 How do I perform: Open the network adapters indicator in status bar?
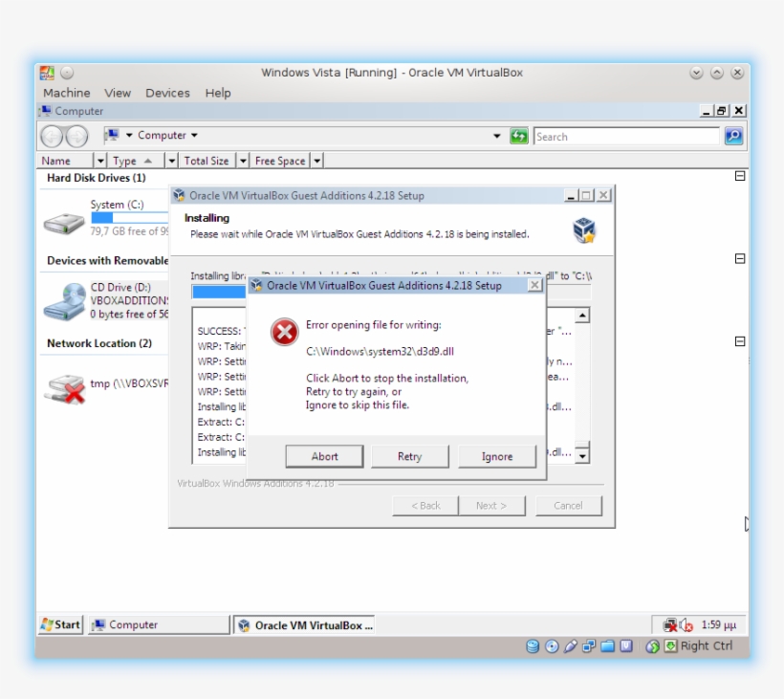(588, 646)
